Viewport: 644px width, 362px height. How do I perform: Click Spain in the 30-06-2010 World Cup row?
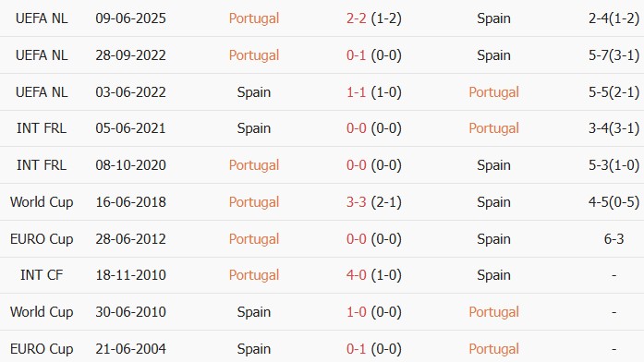point(254,312)
